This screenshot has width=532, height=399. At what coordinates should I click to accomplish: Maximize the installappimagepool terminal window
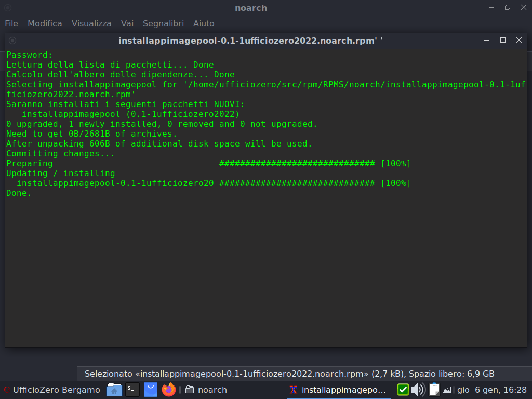(503, 40)
